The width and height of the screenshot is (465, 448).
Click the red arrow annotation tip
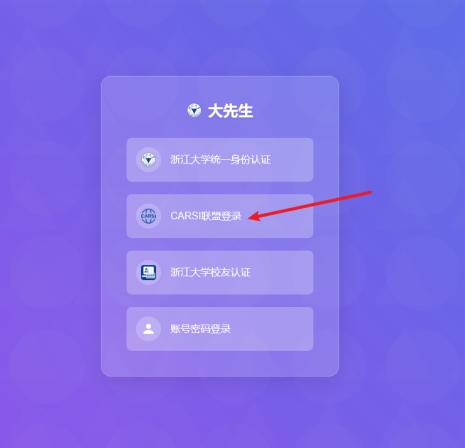point(250,218)
